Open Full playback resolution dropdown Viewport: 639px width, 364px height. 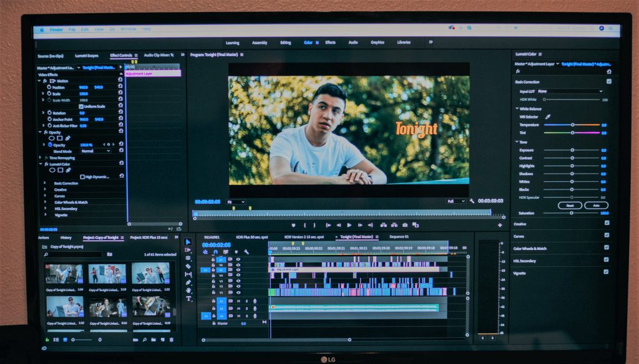[456, 201]
